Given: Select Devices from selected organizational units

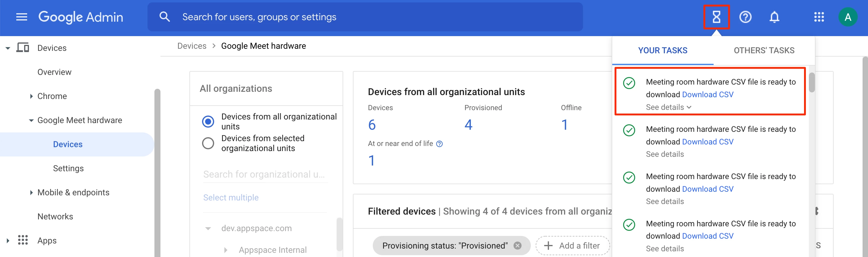Looking at the screenshot, I should coord(208,143).
